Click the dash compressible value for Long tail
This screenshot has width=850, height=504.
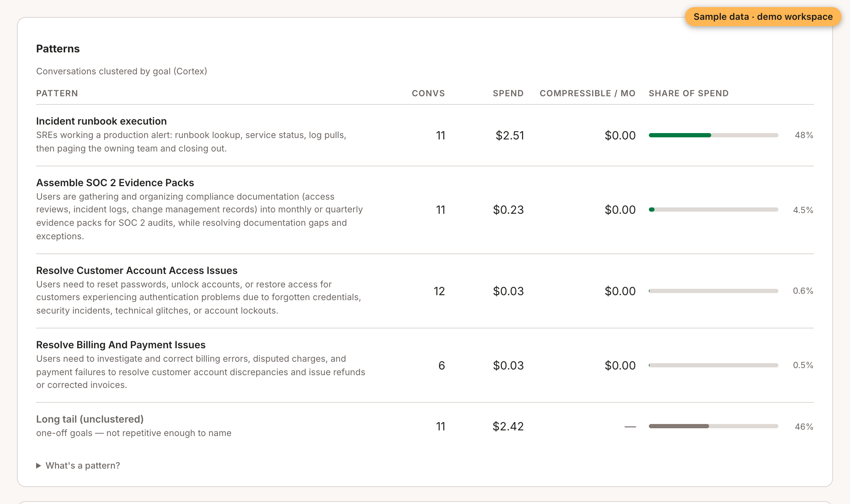[x=630, y=427]
